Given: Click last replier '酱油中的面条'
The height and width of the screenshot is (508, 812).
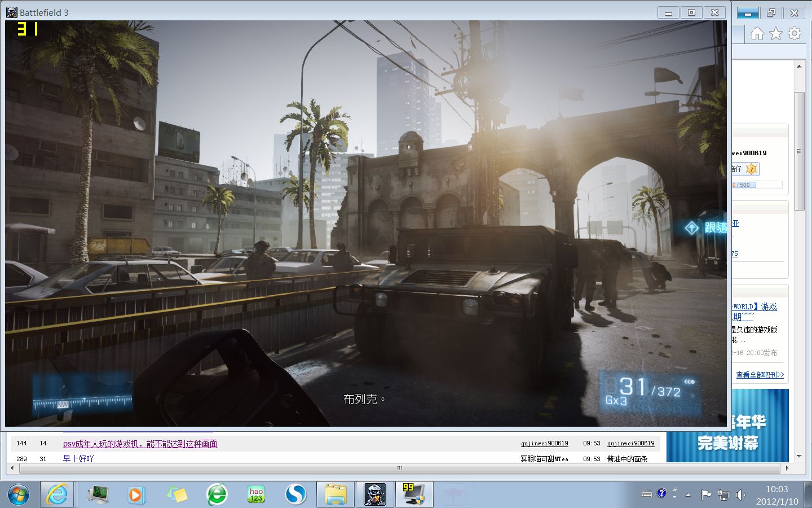Looking at the screenshot, I should pyautogui.click(x=627, y=459).
